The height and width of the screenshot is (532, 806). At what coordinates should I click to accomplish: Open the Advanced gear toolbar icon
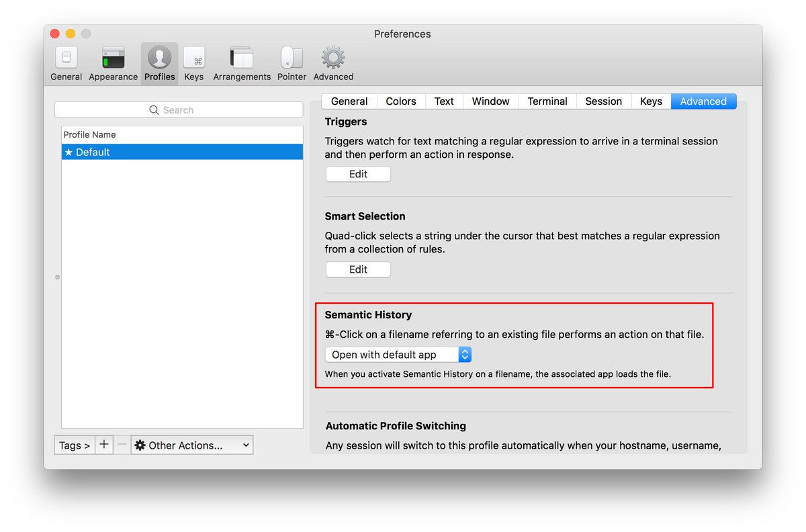click(333, 64)
